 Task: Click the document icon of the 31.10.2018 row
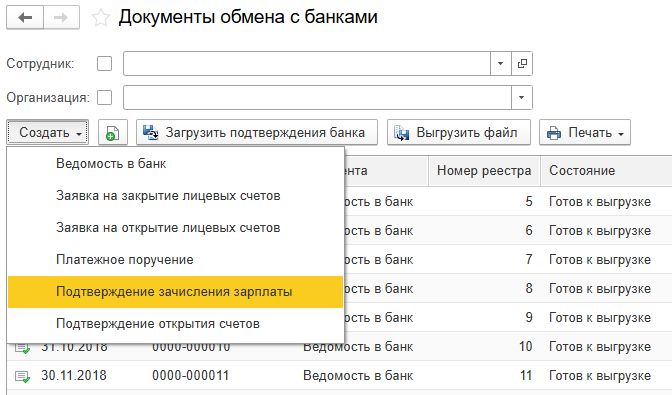(x=22, y=348)
